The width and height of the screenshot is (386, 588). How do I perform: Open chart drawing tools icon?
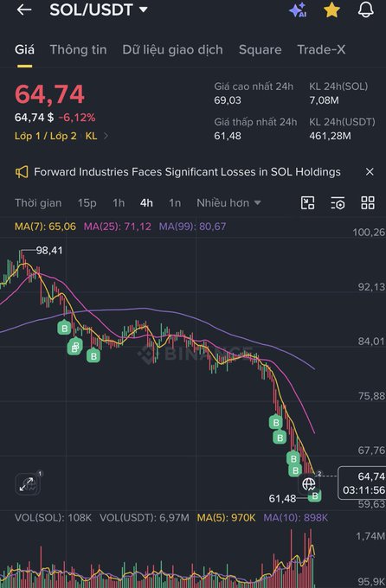tap(307, 203)
